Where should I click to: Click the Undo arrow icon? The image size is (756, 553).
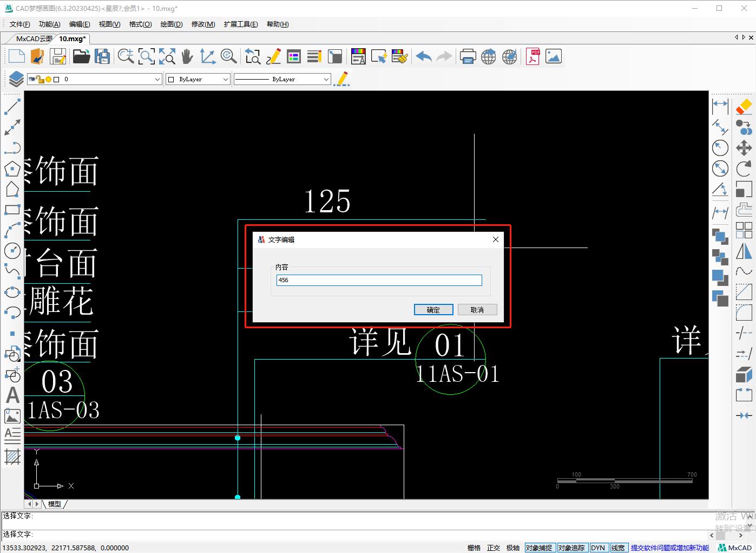pyautogui.click(x=424, y=56)
